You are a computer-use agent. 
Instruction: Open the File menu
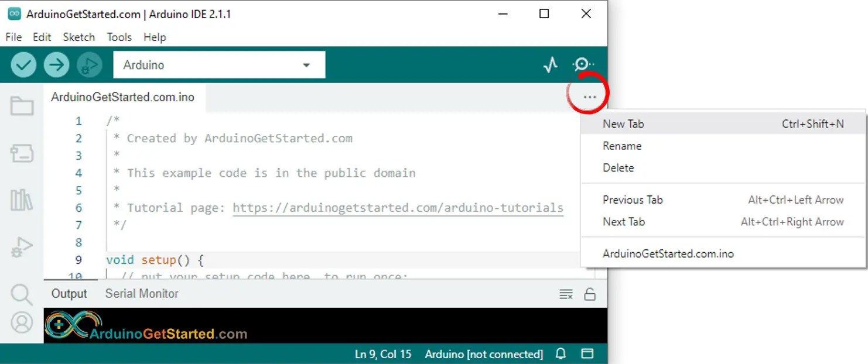pyautogui.click(x=13, y=37)
